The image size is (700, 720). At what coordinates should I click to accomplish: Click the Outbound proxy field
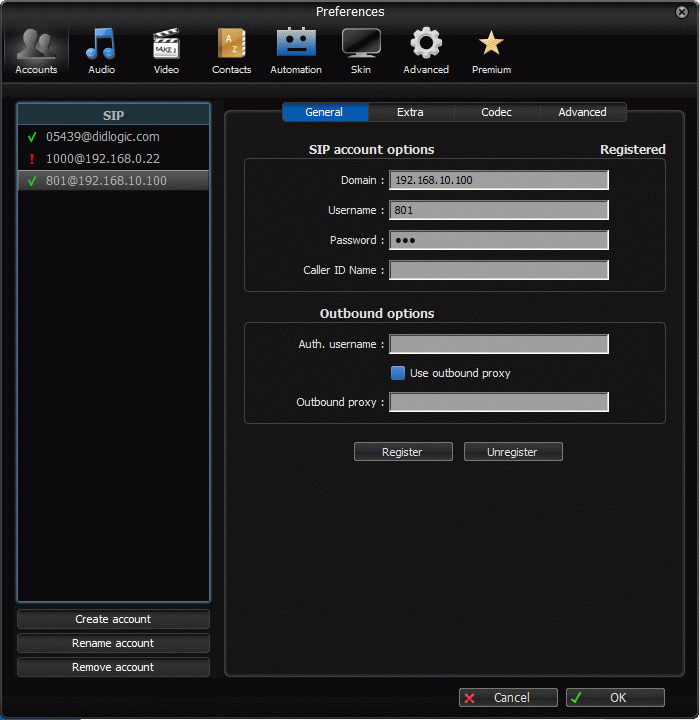coord(499,402)
